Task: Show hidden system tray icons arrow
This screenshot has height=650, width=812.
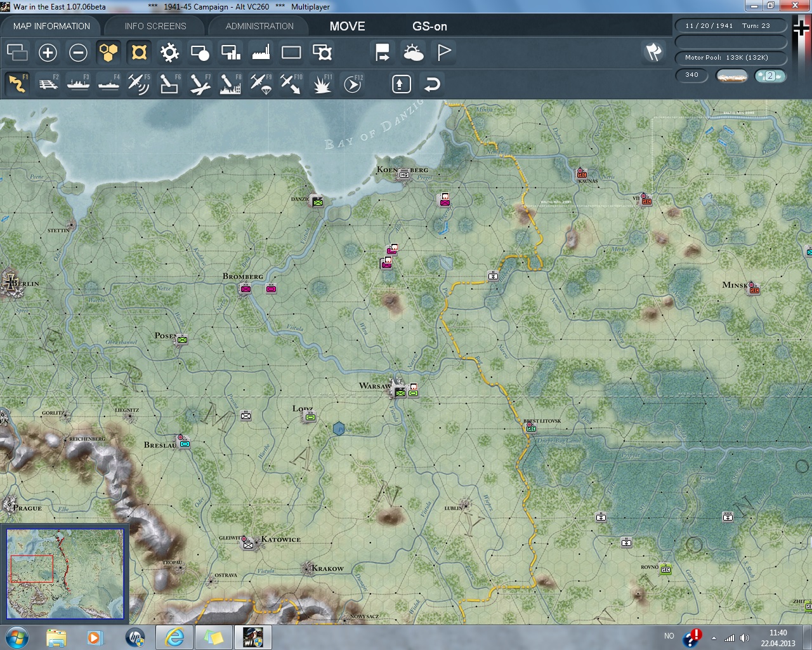Action: coord(714,638)
